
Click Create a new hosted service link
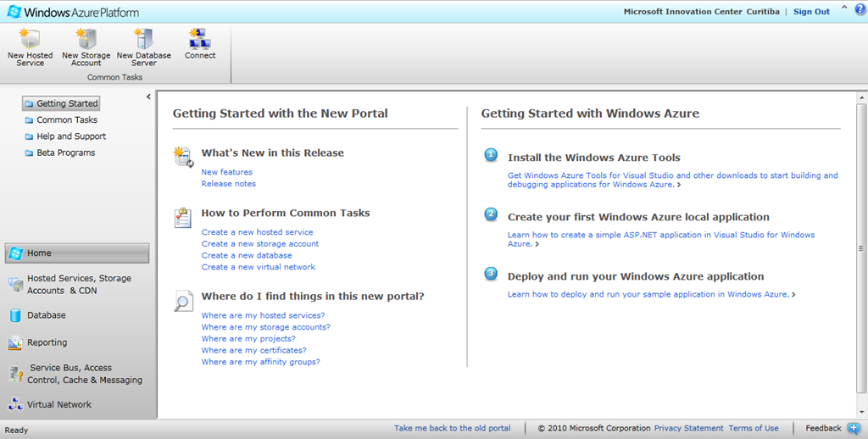point(258,232)
